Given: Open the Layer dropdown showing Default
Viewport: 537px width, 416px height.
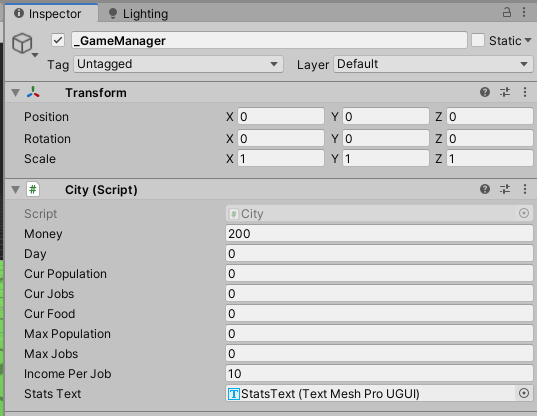Looking at the screenshot, I should pos(433,64).
